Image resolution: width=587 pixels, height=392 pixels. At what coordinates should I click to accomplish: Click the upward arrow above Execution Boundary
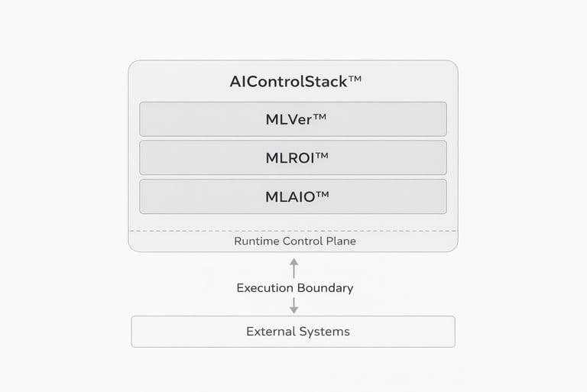coord(293,267)
